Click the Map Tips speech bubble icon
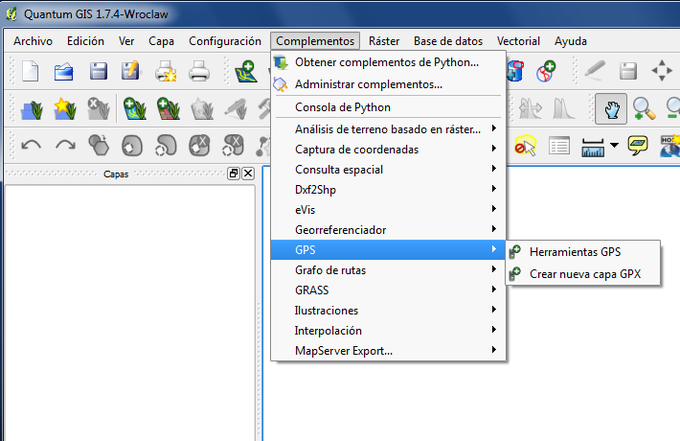The width and height of the screenshot is (680, 441). click(638, 145)
